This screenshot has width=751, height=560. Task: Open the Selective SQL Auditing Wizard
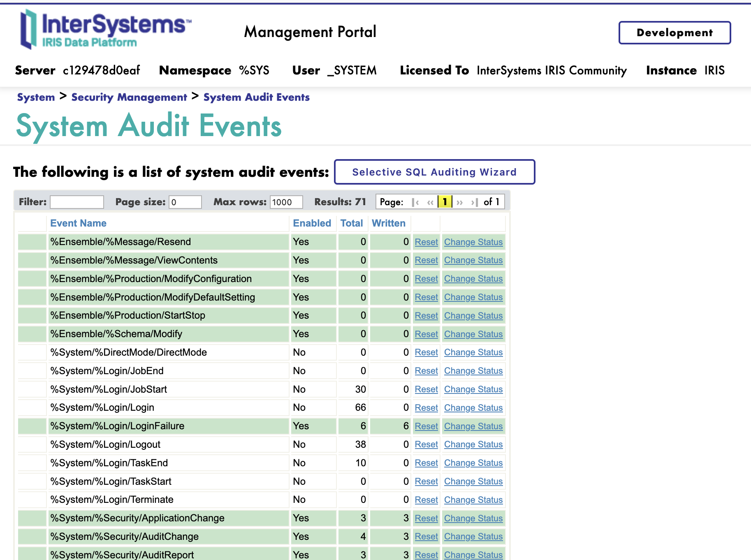434,172
